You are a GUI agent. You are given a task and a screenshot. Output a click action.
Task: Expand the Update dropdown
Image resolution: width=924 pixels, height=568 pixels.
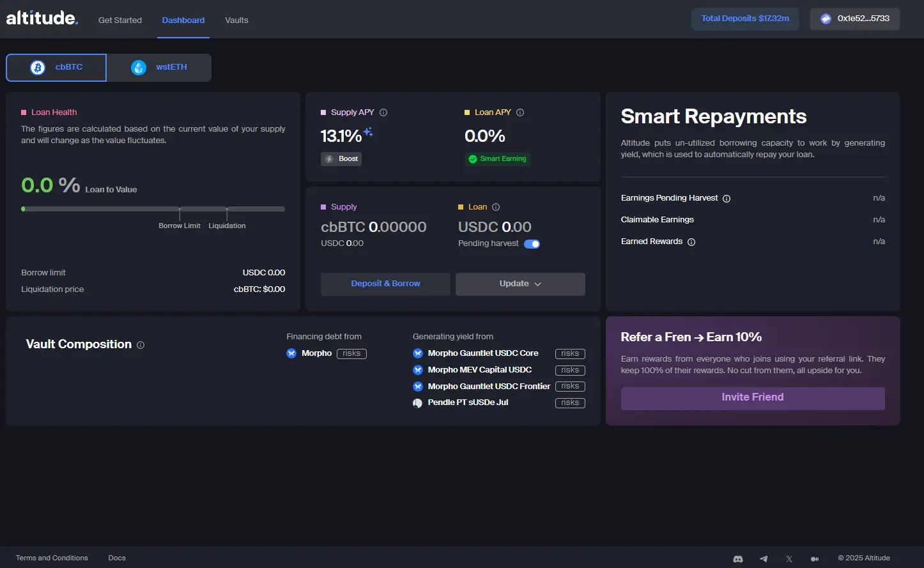pyautogui.click(x=520, y=284)
